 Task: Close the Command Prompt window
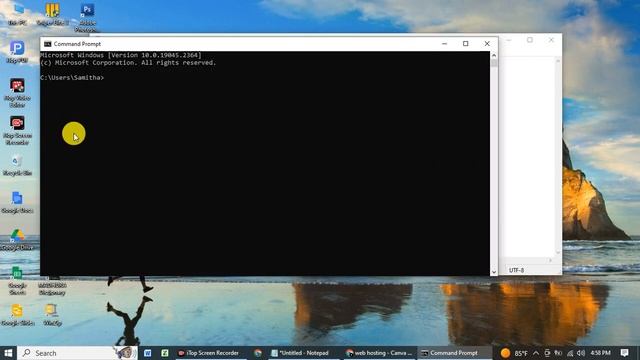[x=487, y=44]
